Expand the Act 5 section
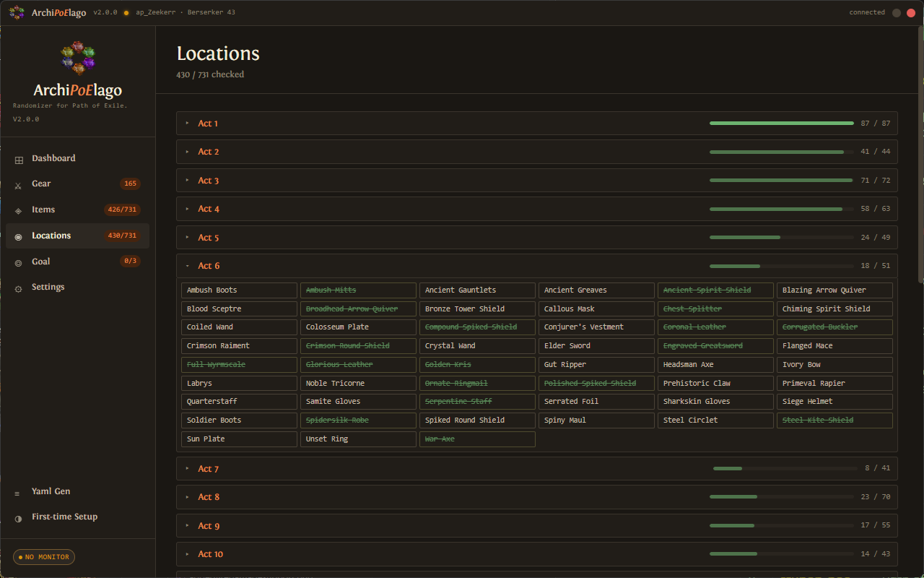This screenshot has width=924, height=578. pyautogui.click(x=536, y=237)
